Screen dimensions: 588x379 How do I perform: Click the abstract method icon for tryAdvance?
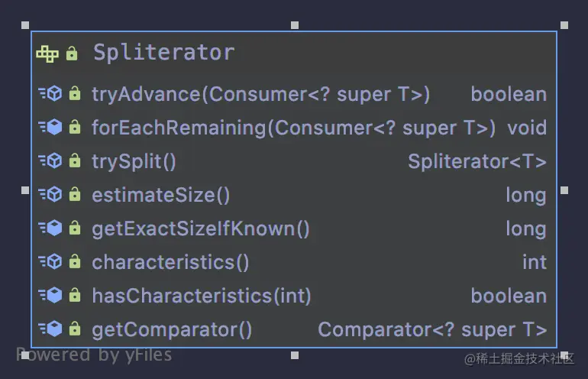(50, 93)
